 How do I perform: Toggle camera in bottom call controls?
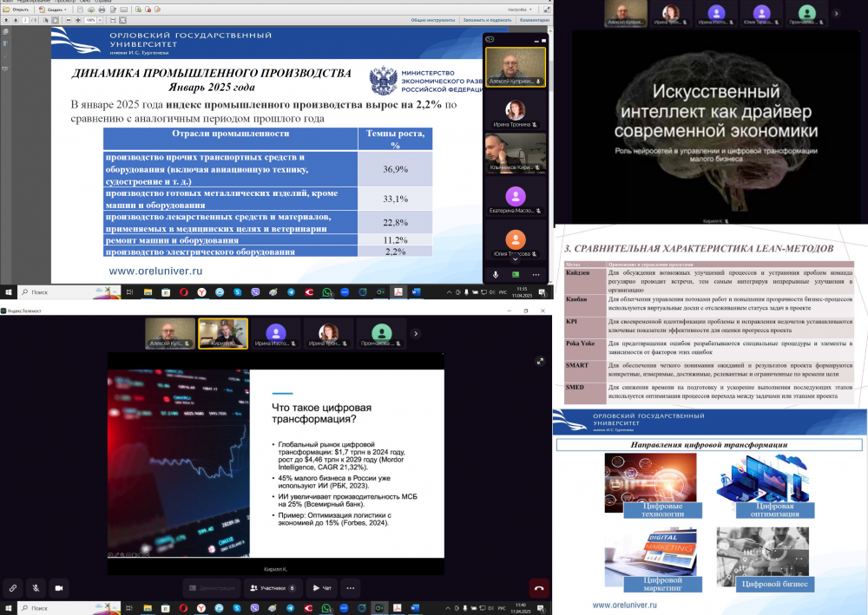pos(60,587)
